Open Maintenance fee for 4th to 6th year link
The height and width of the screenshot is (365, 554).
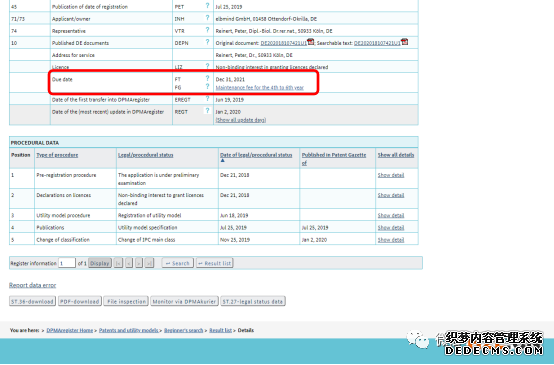[260, 88]
